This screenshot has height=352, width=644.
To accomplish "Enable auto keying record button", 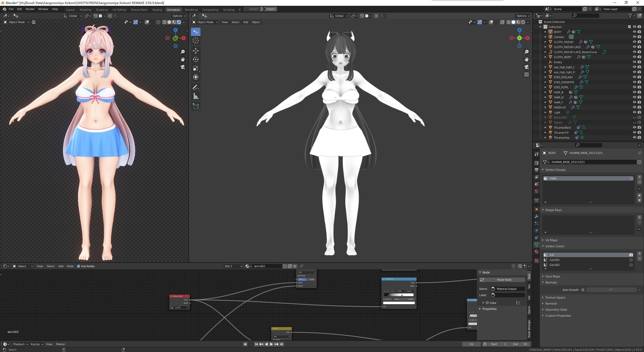I will coord(245,344).
